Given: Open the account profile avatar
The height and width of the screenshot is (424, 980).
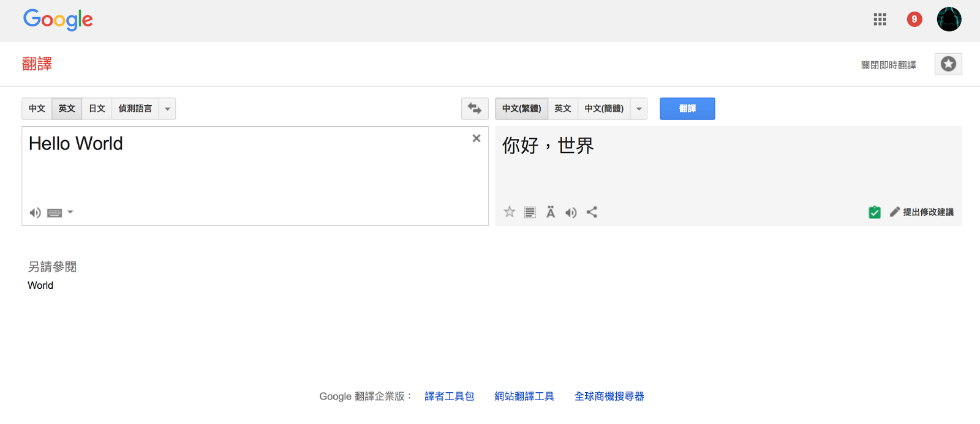Looking at the screenshot, I should [x=949, y=20].
